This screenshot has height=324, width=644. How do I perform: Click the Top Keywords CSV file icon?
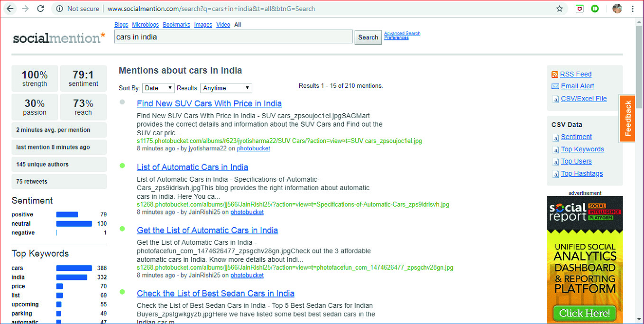click(x=556, y=150)
